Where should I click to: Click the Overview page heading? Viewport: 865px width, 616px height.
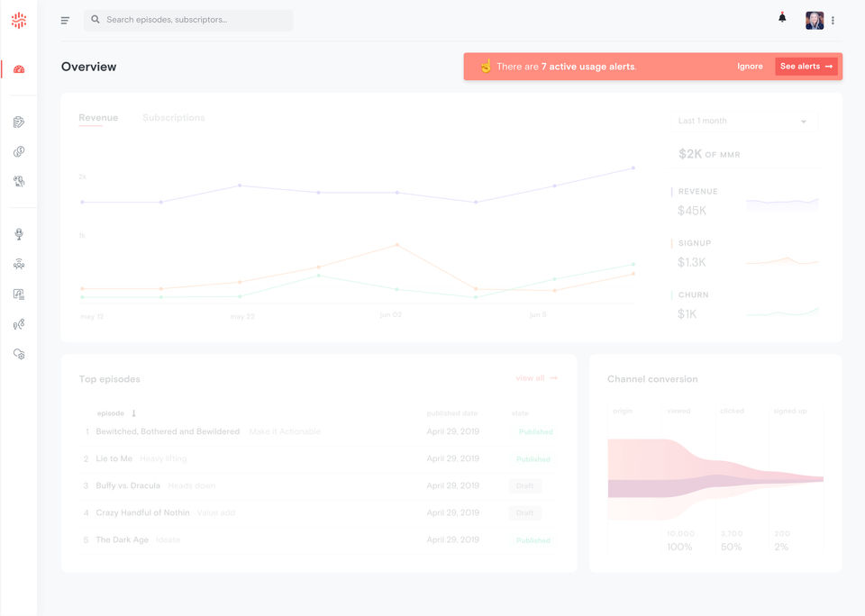pyautogui.click(x=89, y=67)
